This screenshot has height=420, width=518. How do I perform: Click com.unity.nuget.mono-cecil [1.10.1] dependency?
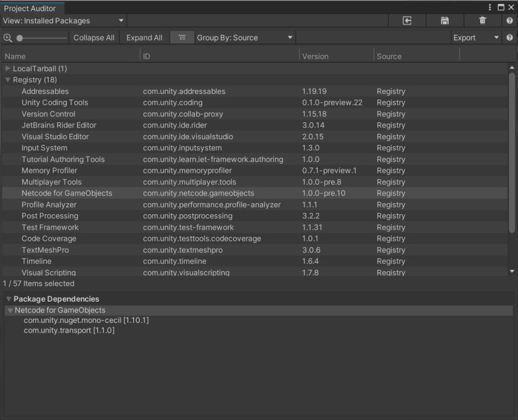tap(86, 320)
